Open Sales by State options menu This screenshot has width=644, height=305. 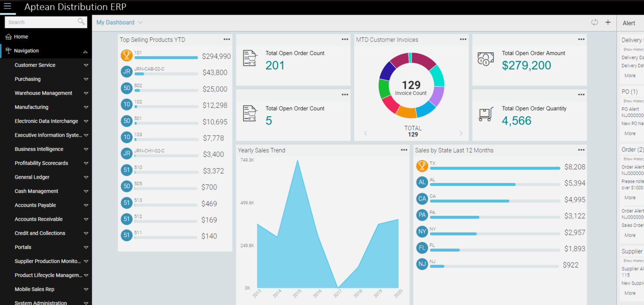(581, 150)
